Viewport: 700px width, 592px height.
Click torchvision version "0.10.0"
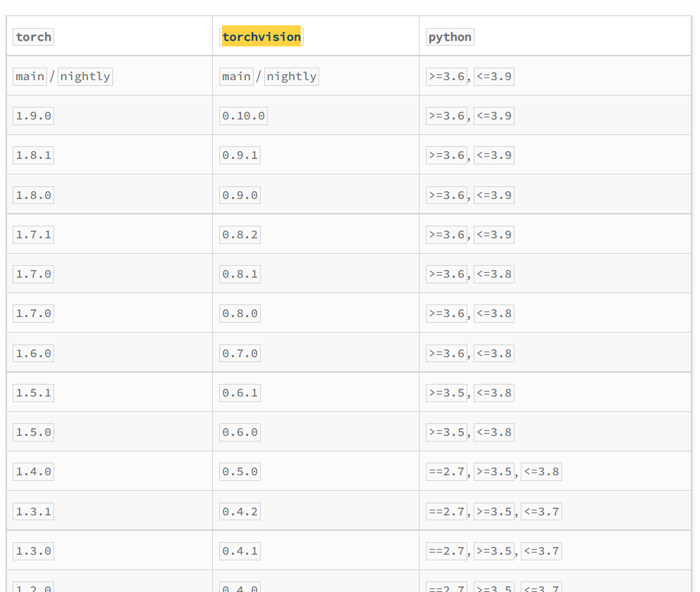point(243,116)
